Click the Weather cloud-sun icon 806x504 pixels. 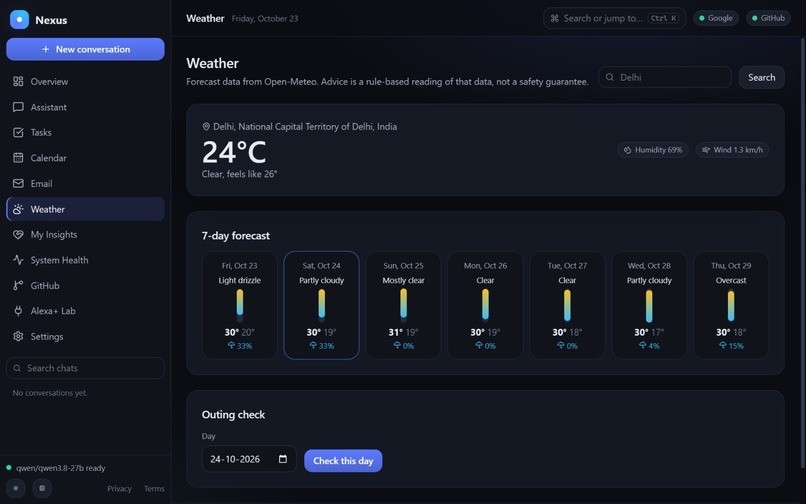point(18,209)
